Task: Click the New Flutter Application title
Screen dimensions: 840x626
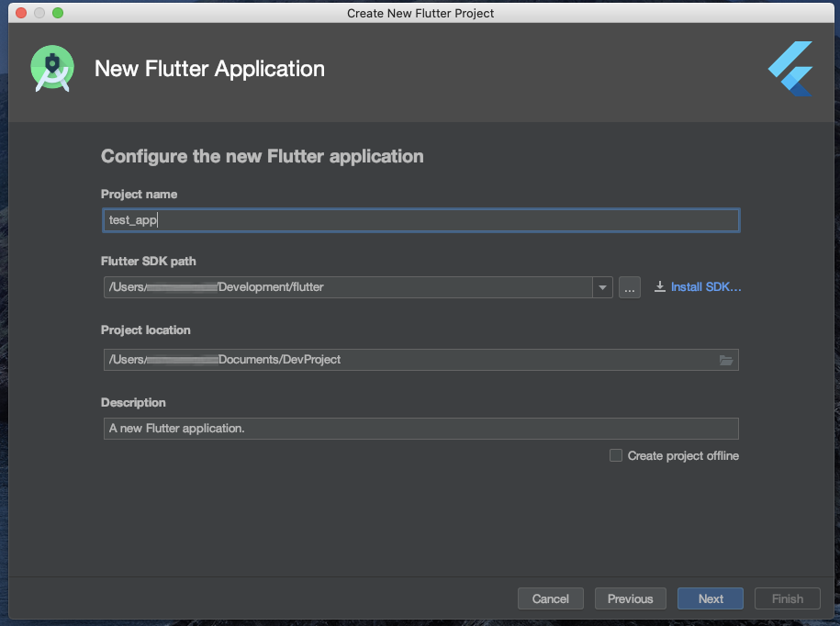Action: 209,69
